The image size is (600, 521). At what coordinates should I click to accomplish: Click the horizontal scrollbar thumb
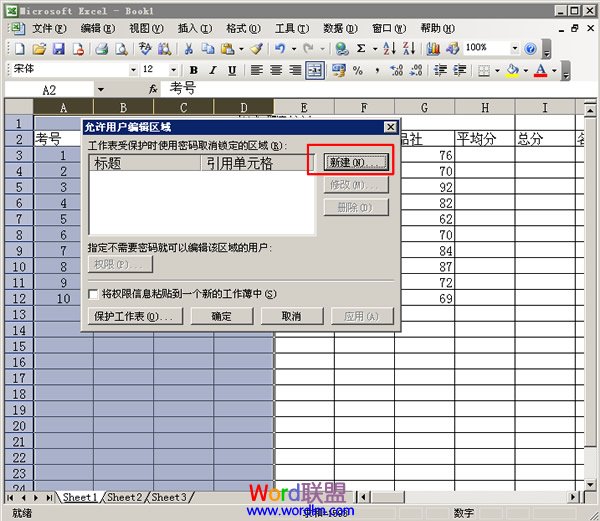[388, 497]
